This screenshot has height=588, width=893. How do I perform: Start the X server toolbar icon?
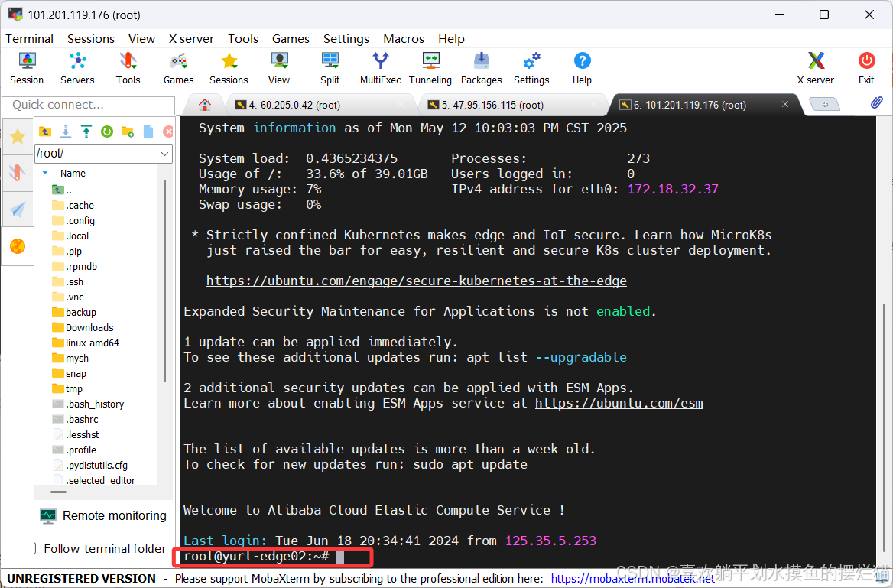tap(816, 68)
